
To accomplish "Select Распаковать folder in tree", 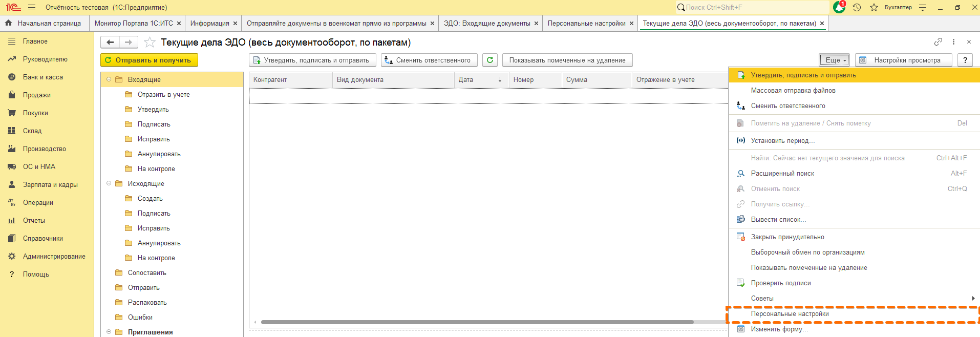I will [147, 302].
